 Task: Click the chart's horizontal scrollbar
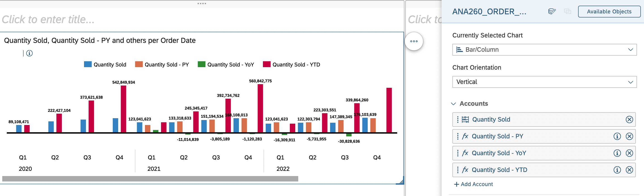tap(150, 179)
